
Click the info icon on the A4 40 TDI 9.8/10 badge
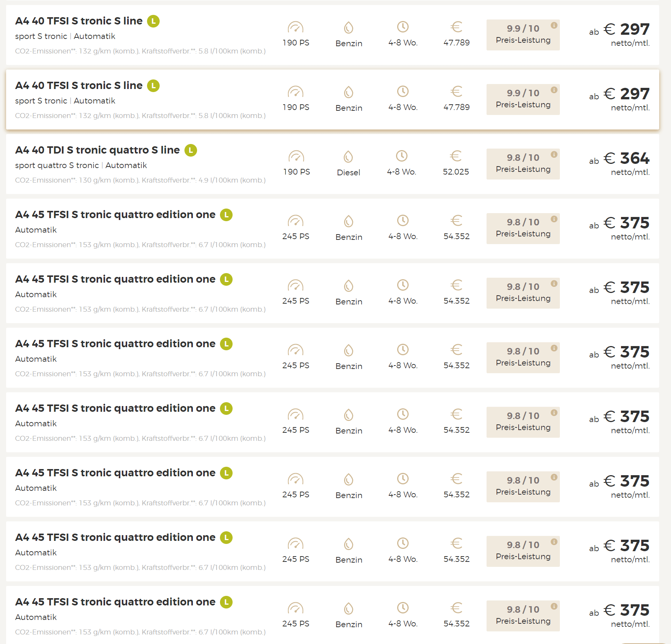pyautogui.click(x=554, y=155)
